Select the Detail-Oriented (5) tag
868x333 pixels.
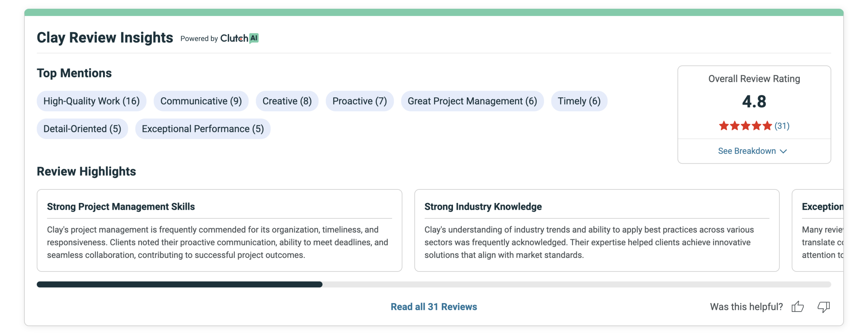point(82,129)
